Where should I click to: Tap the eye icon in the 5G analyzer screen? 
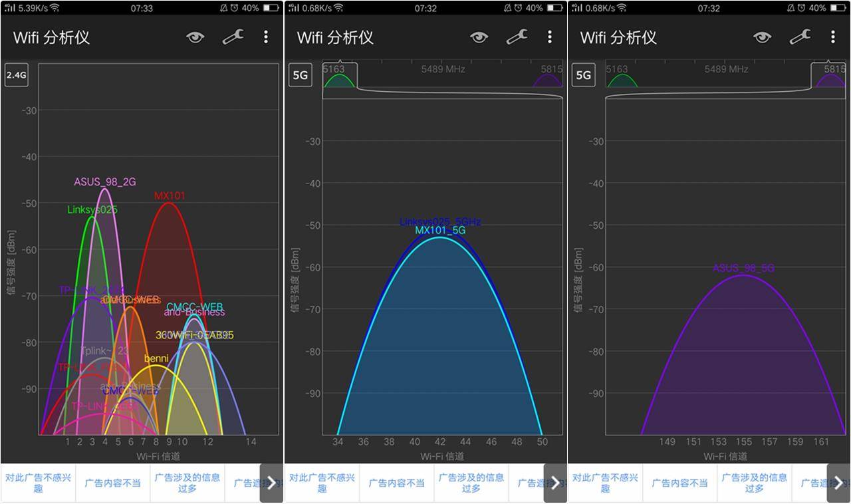tap(478, 37)
